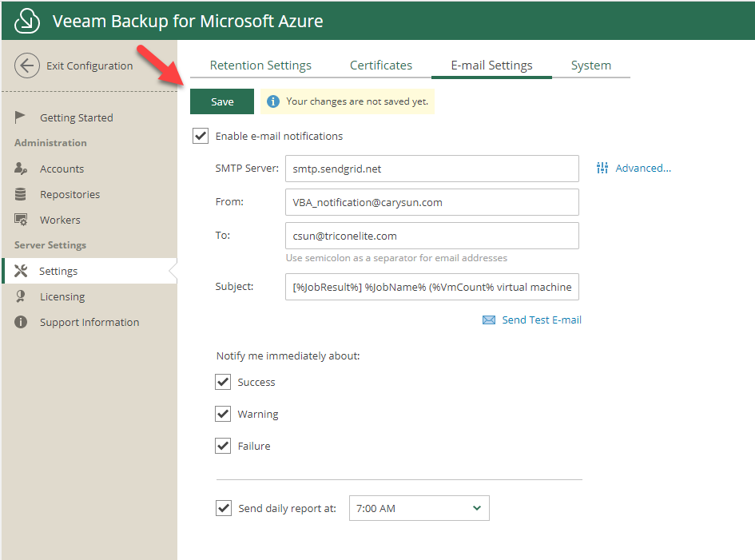Click the Accounts user key icon
Screen dimensions: 755x560
click(x=21, y=169)
